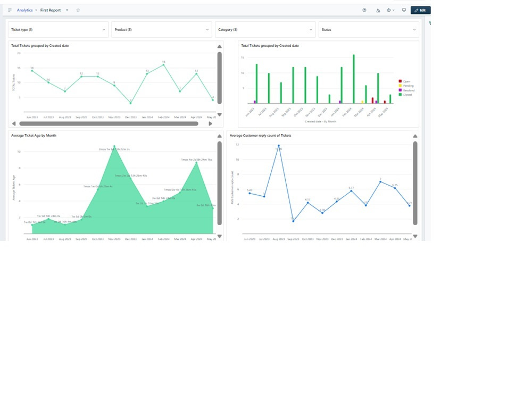Go to the Analytics breadcrumb link
The height and width of the screenshot is (399, 532).
click(25, 10)
